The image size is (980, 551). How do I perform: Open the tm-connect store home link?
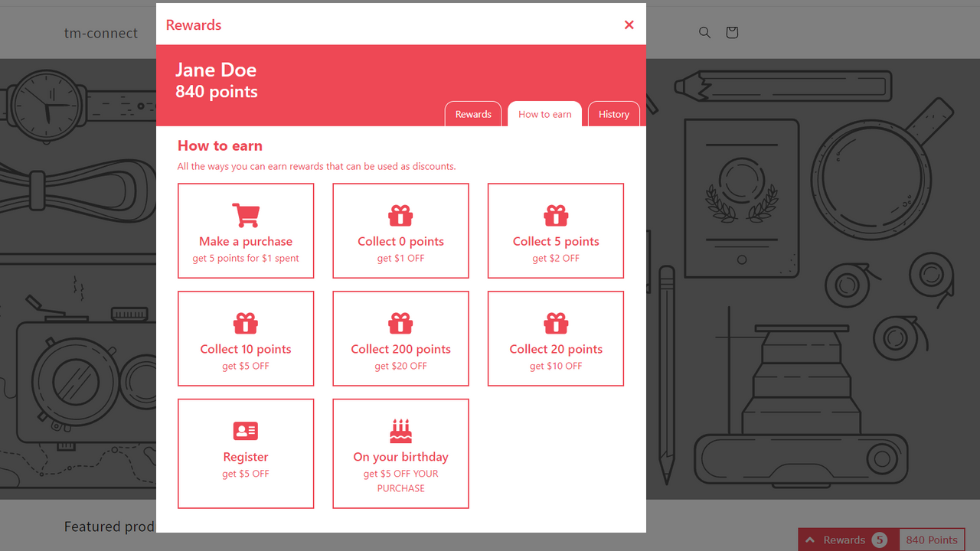tap(101, 33)
